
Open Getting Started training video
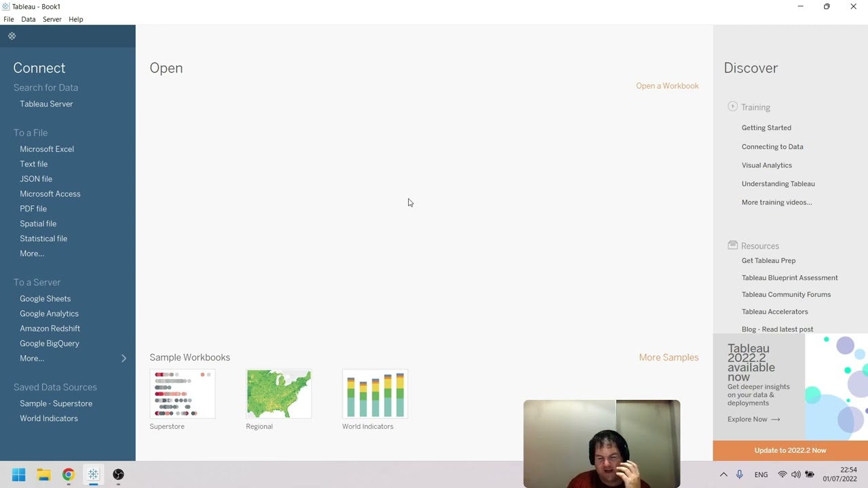click(x=766, y=127)
